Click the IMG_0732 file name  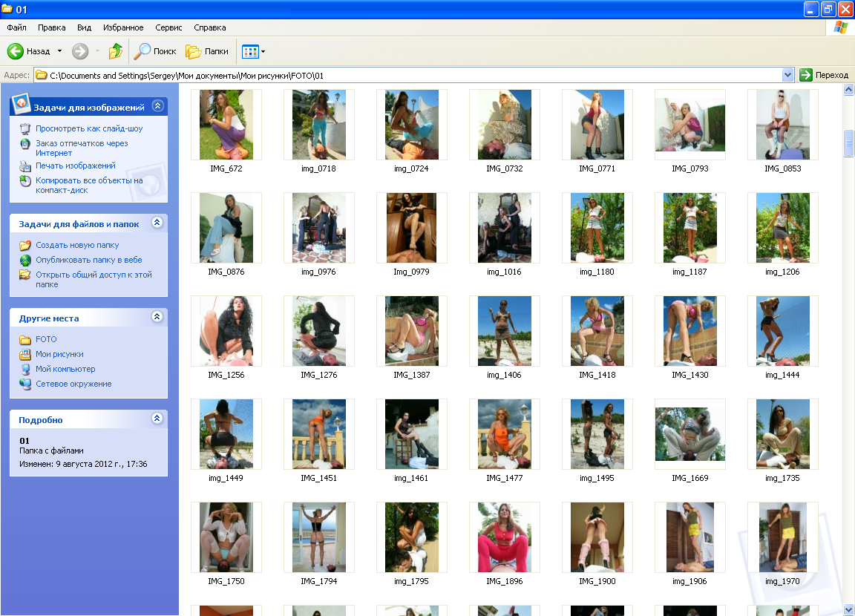pos(505,169)
